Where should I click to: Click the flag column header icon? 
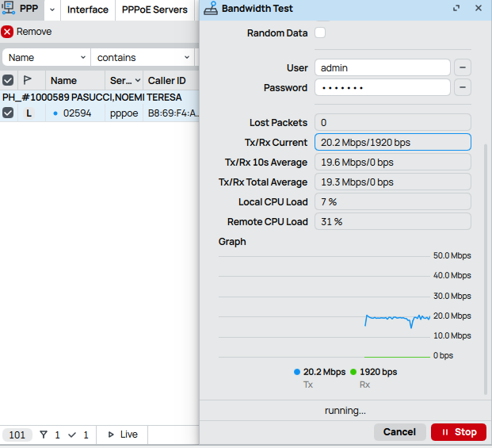click(x=28, y=80)
